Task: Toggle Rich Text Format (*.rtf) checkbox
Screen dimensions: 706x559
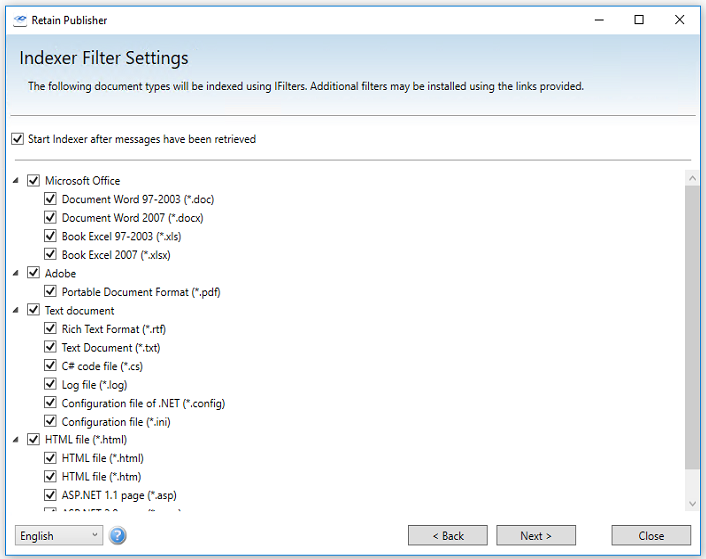Action: coord(51,329)
